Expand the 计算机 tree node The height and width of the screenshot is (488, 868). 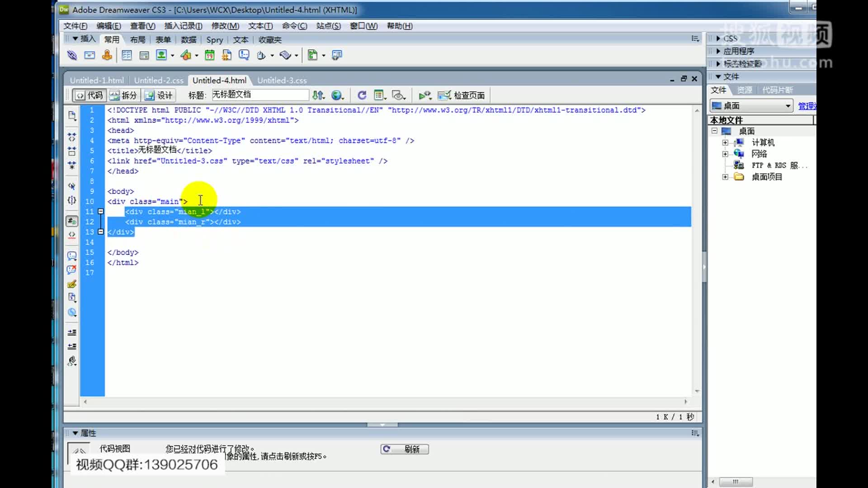(725, 142)
